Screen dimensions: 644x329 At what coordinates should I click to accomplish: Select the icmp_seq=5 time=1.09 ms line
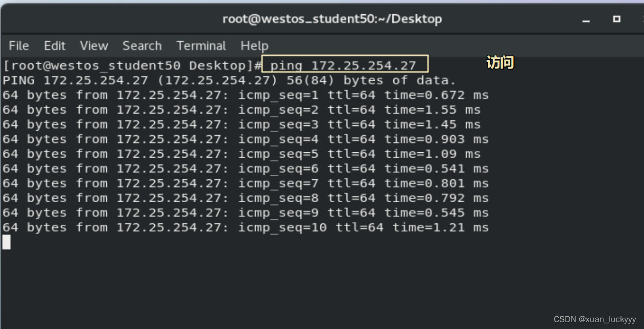pos(241,154)
